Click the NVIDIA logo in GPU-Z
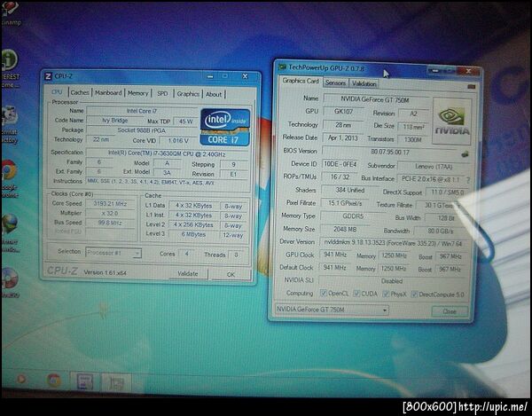 coord(452,121)
